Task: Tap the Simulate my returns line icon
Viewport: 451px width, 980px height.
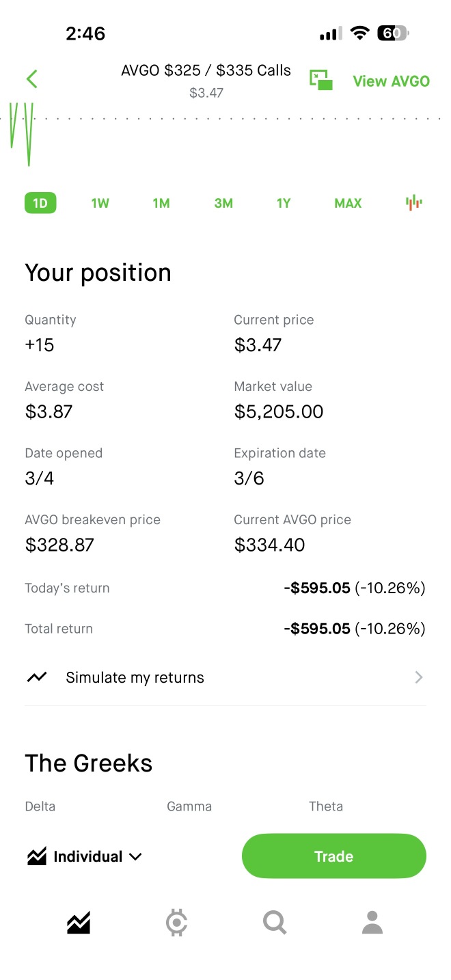Action: 37,677
